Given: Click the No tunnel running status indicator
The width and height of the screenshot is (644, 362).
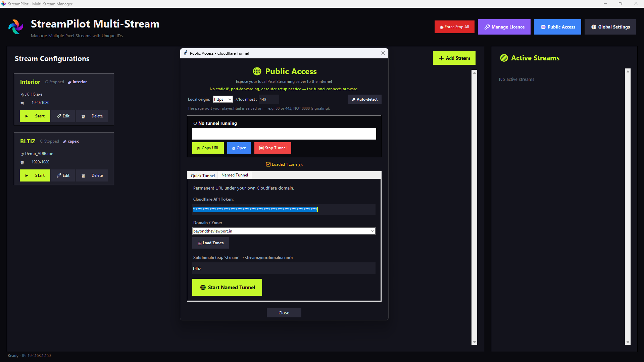Looking at the screenshot, I should click(x=195, y=123).
